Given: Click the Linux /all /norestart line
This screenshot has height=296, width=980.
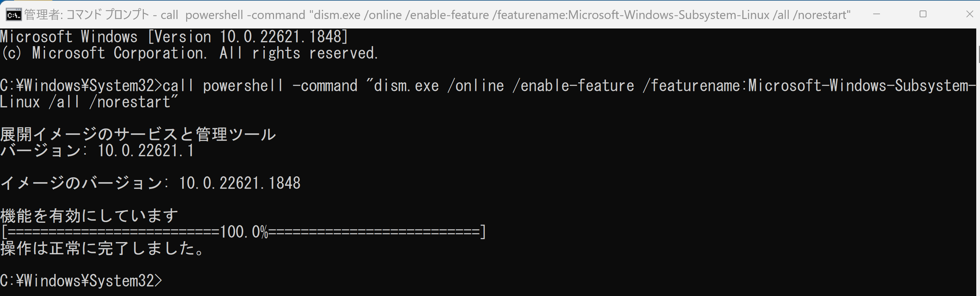Looking at the screenshot, I should pos(89,102).
